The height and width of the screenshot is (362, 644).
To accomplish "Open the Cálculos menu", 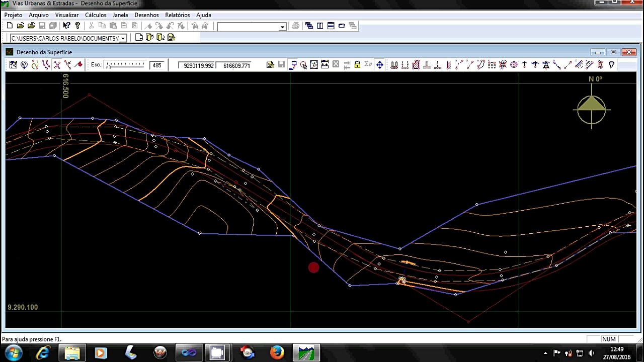I will [96, 15].
